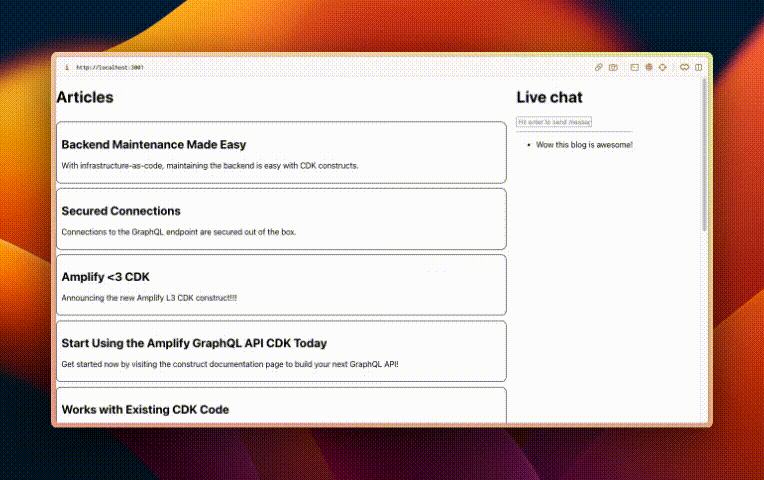
Task: Click text 'Announcing the new Amplify L3 CDK construct!!!'
Action: (149, 298)
